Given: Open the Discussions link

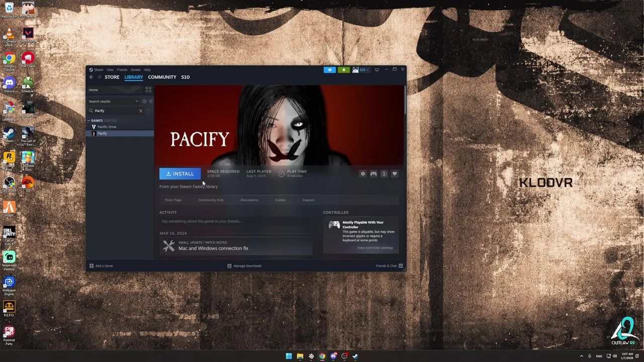Looking at the screenshot, I should [249, 200].
